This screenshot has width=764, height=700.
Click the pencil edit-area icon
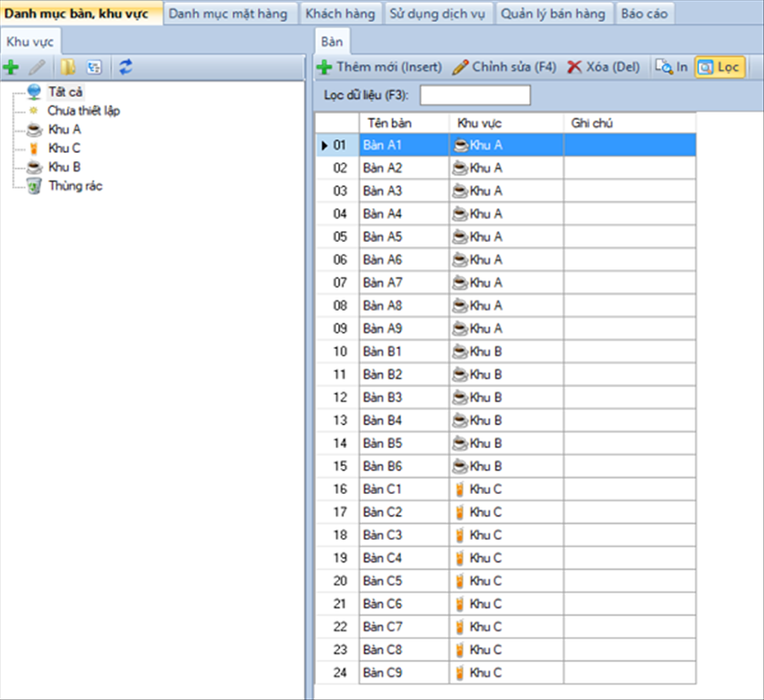(x=37, y=67)
